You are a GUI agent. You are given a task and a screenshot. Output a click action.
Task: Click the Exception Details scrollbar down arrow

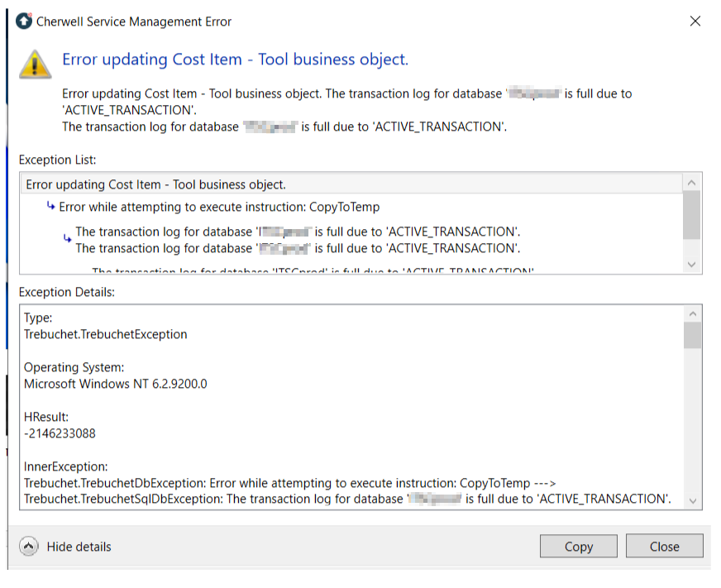694,502
